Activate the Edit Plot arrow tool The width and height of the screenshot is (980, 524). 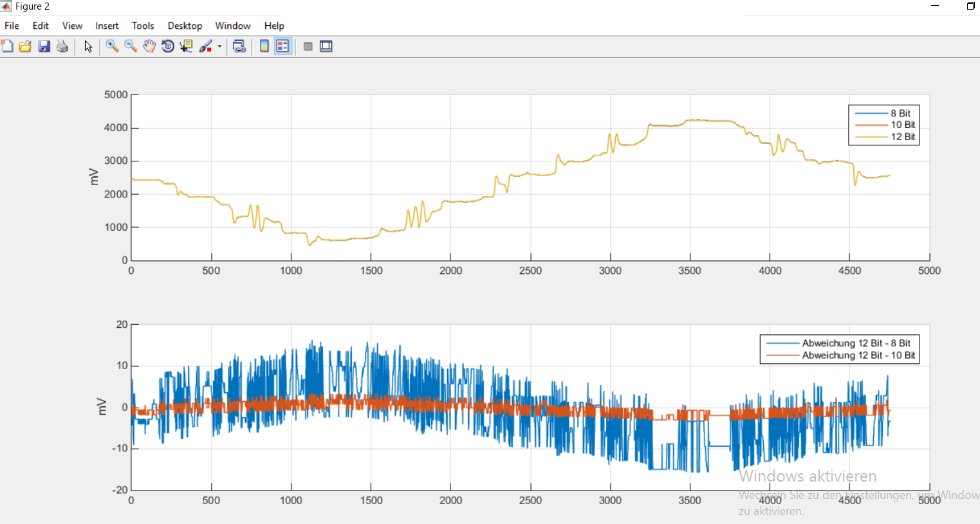tap(88, 46)
